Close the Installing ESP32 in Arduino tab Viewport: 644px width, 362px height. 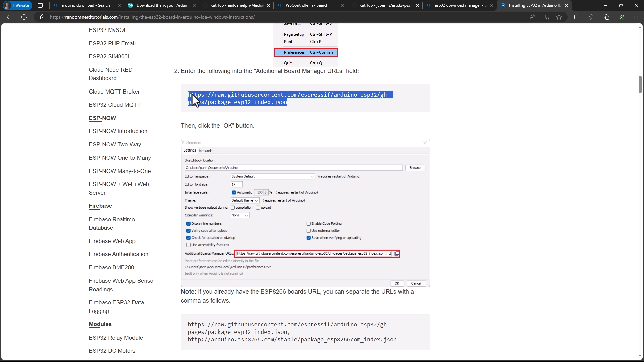[x=566, y=5]
